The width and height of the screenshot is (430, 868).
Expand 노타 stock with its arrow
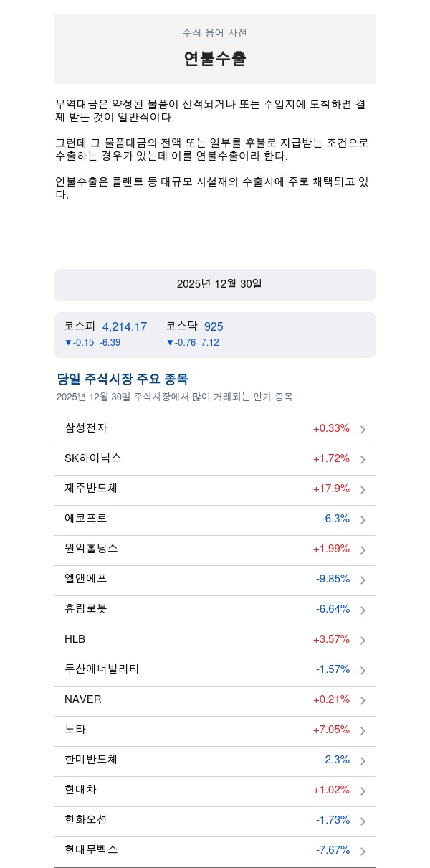(363, 731)
